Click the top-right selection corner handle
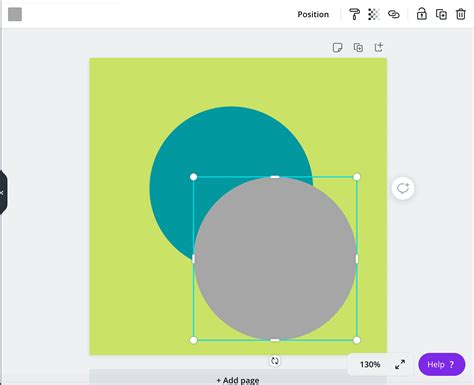This screenshot has height=385, width=474. tap(357, 177)
